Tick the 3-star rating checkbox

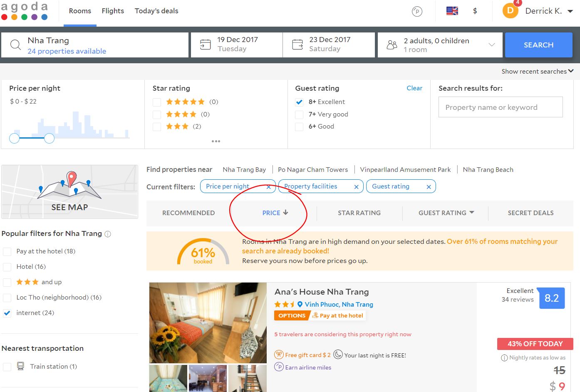157,127
